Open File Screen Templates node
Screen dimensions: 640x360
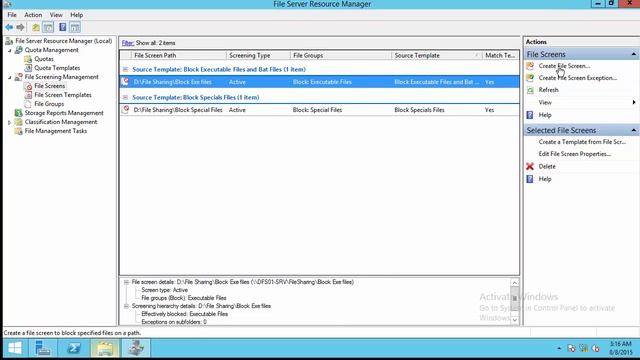(63, 95)
